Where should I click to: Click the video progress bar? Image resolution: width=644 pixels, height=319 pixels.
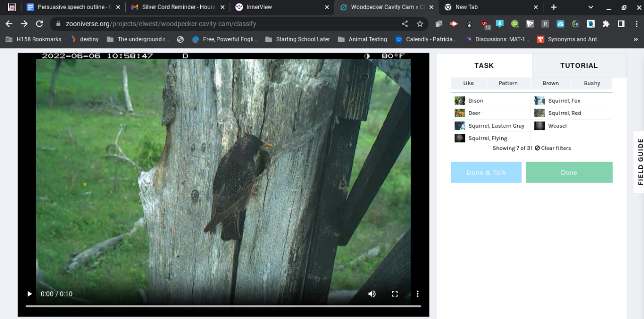pyautogui.click(x=223, y=306)
